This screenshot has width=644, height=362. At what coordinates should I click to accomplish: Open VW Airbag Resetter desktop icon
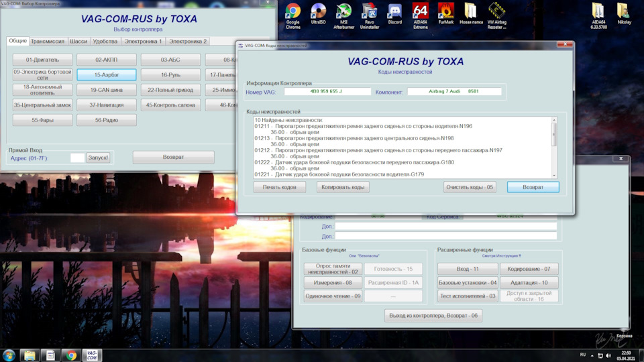(497, 12)
